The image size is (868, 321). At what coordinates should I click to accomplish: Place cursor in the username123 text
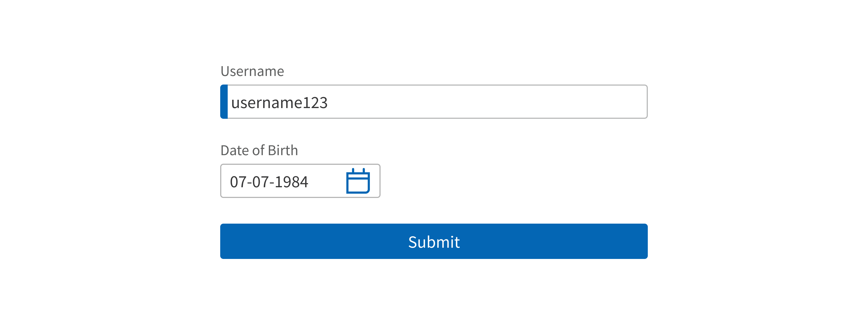[x=279, y=102]
